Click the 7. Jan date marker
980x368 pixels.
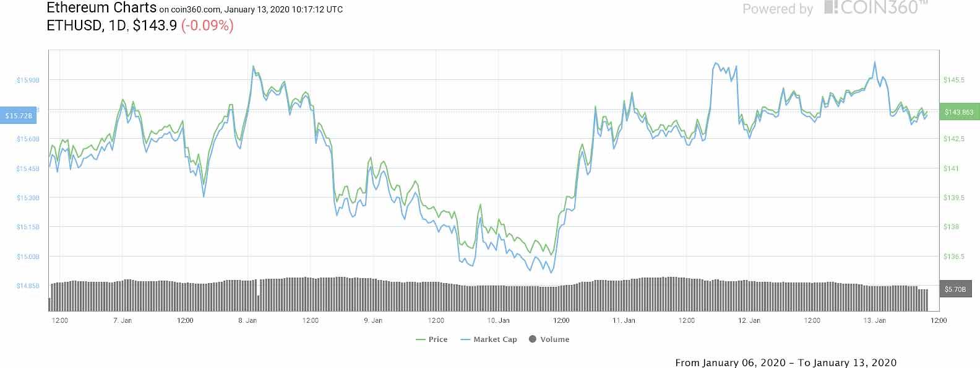coord(123,320)
